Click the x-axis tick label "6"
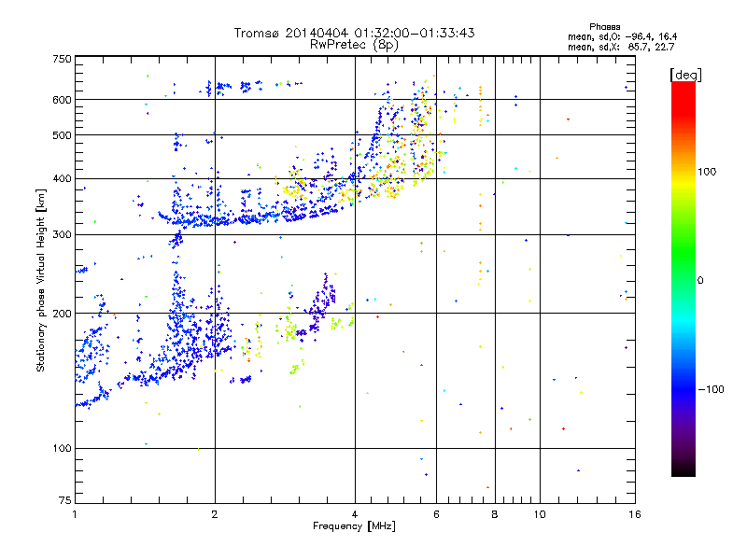 tap(436, 514)
